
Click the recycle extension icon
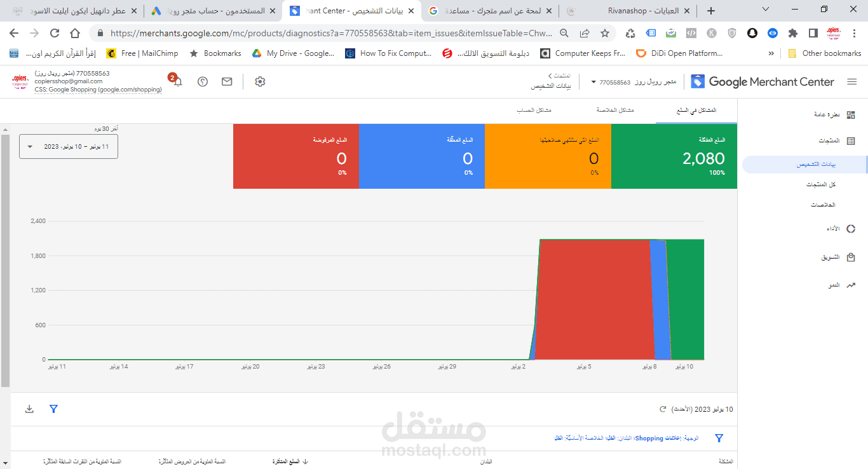click(630, 33)
